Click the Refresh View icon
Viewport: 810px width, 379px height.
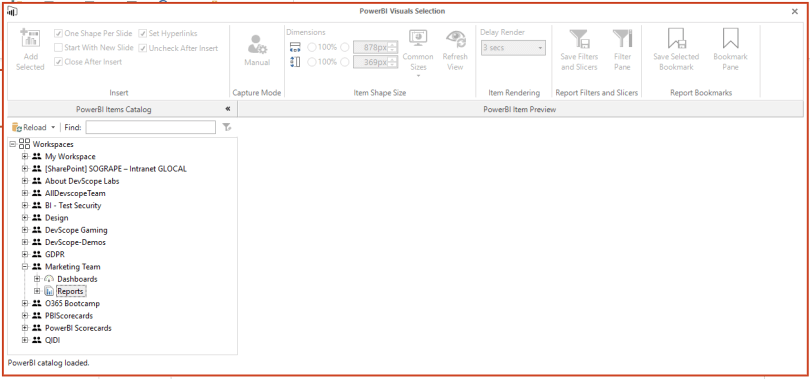[455, 39]
